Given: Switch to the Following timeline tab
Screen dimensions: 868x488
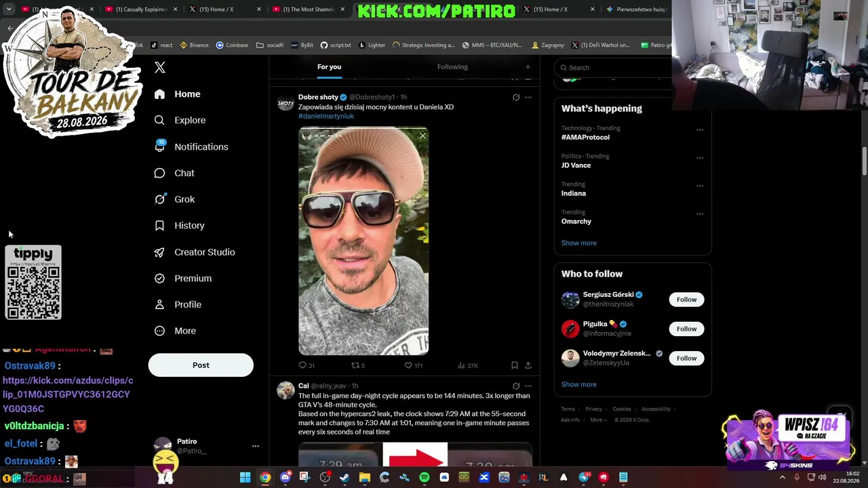Looking at the screenshot, I should pos(452,66).
